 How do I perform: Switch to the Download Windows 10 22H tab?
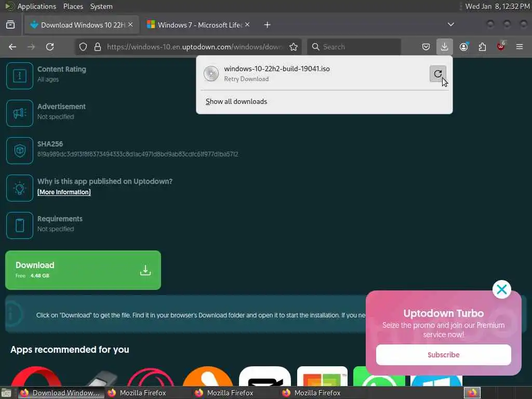pyautogui.click(x=82, y=25)
